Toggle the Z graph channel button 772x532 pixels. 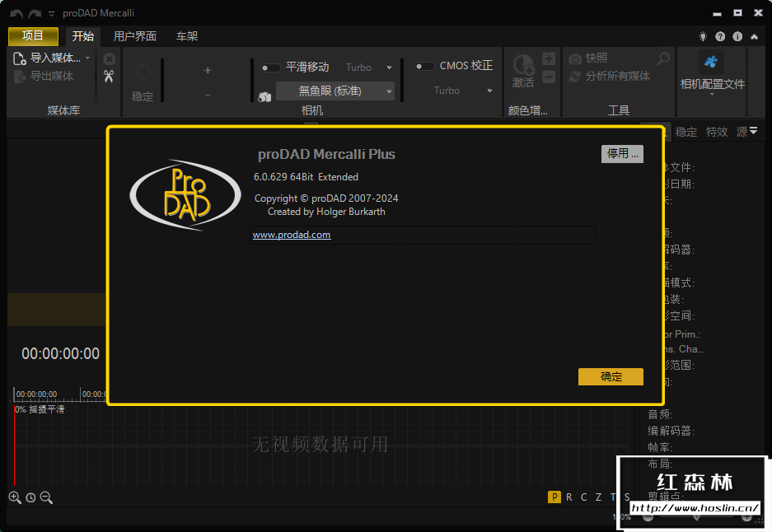[x=599, y=497]
